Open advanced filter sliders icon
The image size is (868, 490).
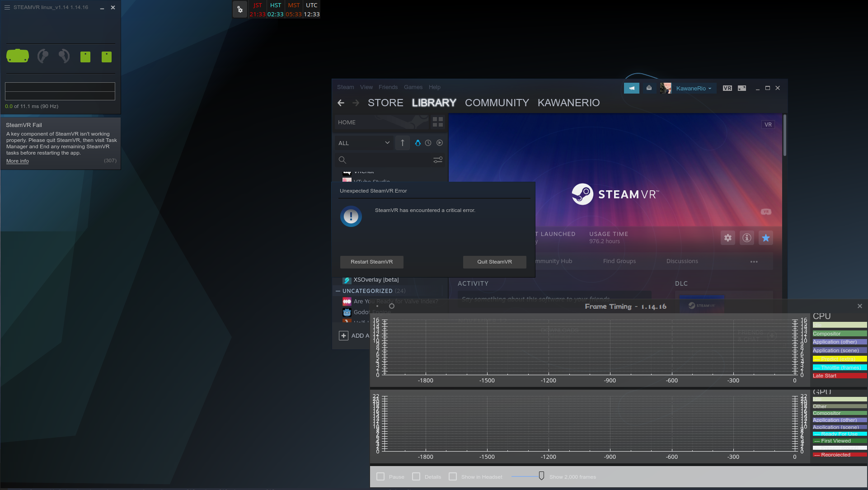[438, 160]
